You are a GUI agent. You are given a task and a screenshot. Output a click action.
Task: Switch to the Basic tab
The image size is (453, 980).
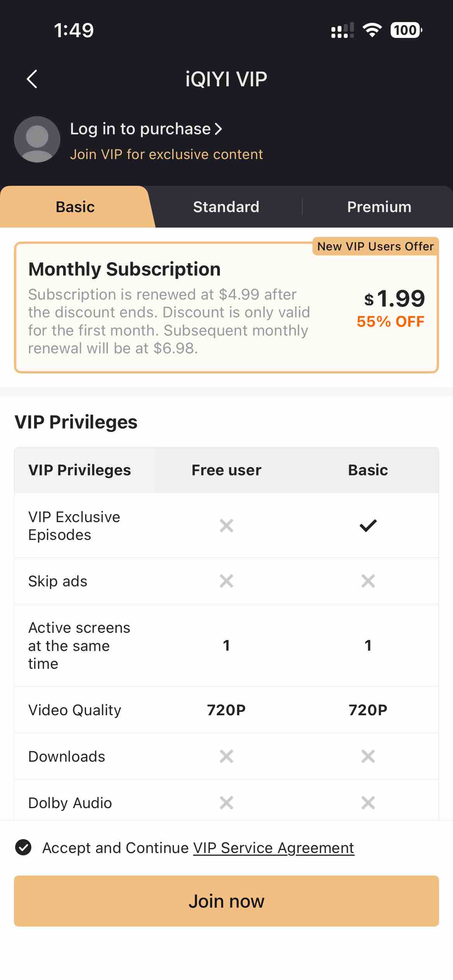[75, 207]
